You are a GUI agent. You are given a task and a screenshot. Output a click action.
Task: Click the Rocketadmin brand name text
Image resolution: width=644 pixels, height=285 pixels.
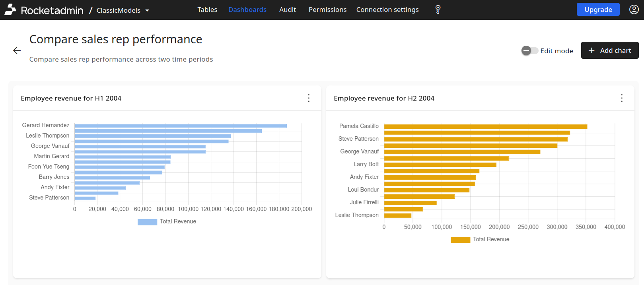pos(52,10)
